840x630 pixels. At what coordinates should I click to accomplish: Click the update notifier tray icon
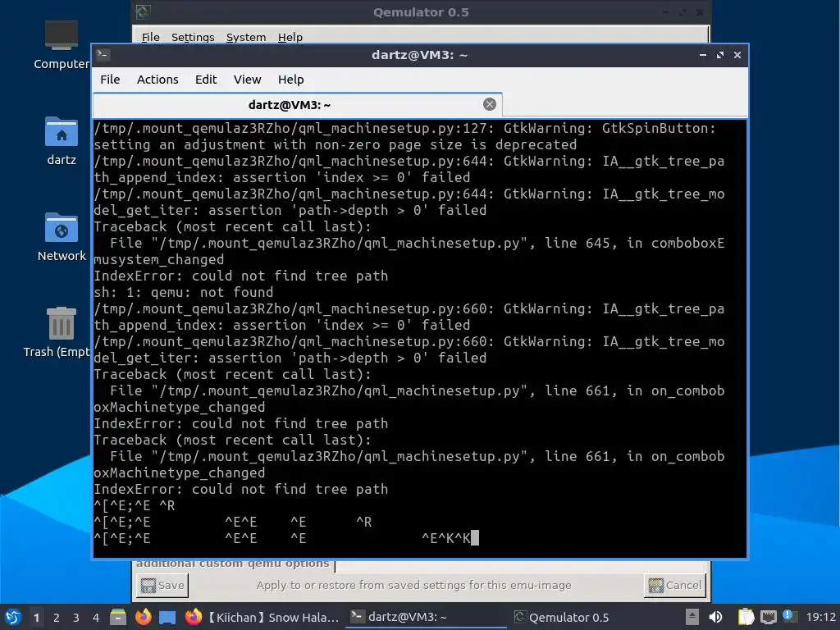tap(789, 616)
